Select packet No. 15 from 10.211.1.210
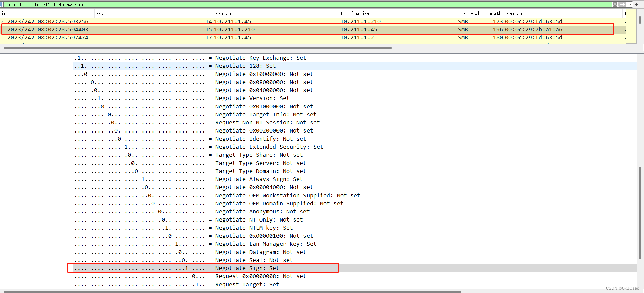 click(313, 30)
